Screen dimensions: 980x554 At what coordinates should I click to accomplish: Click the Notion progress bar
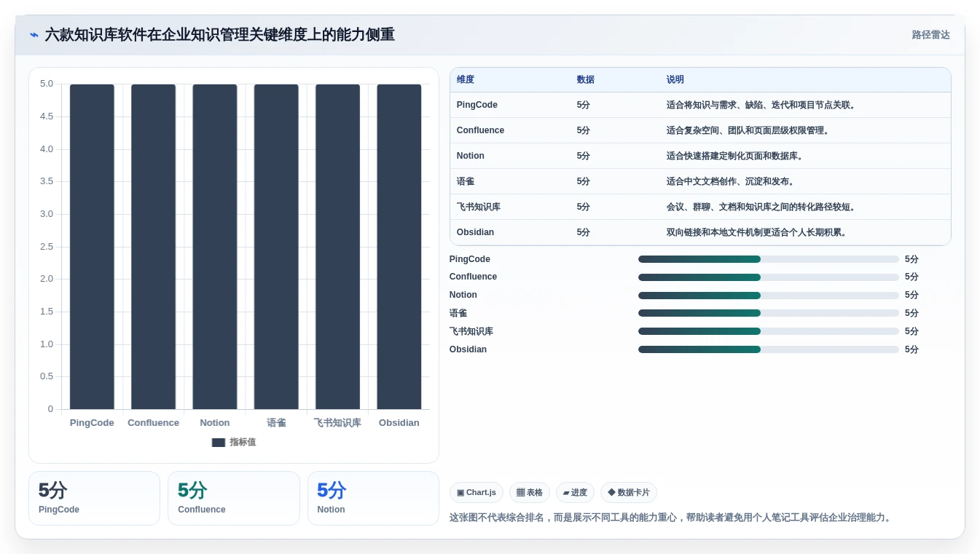click(769, 296)
